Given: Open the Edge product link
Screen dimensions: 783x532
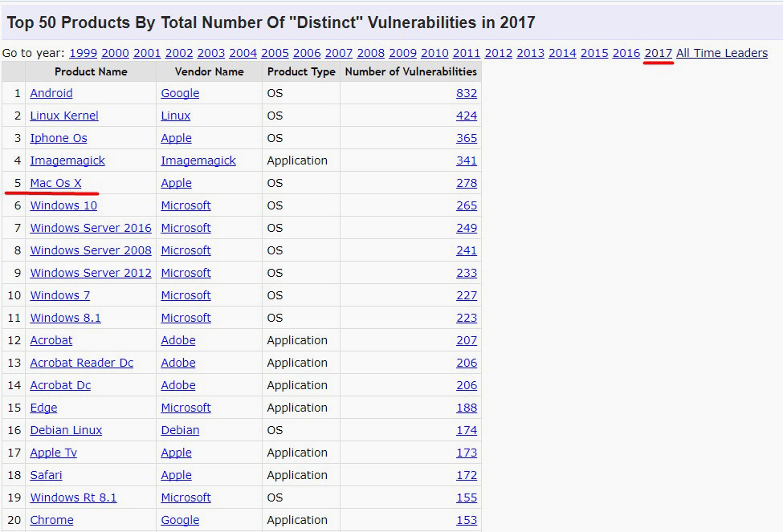Looking at the screenshot, I should [43, 408].
